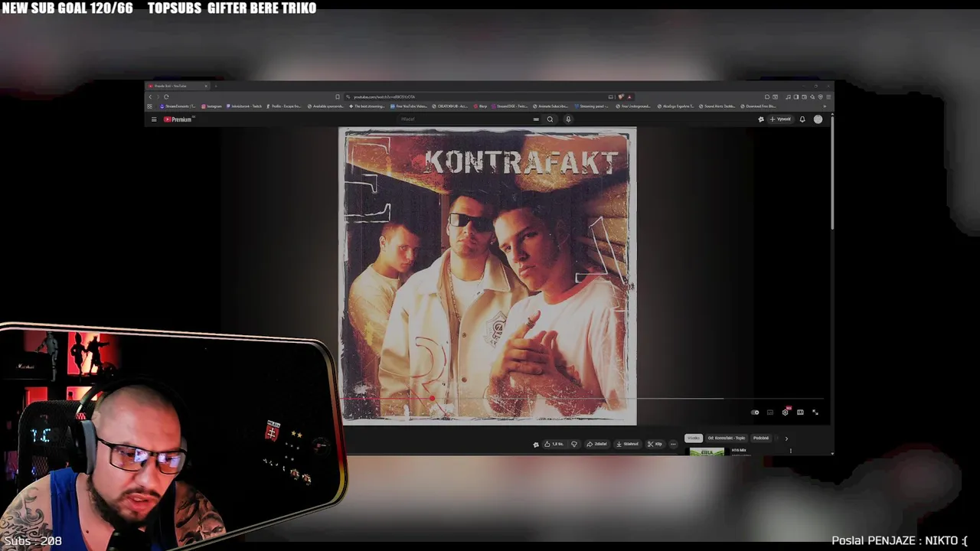Image resolution: width=980 pixels, height=551 pixels.
Task: Open options menu for H16 Mix
Action: pyautogui.click(x=791, y=451)
